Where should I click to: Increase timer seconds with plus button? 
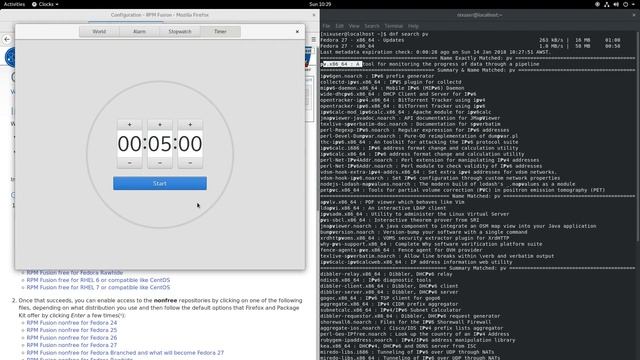190,124
